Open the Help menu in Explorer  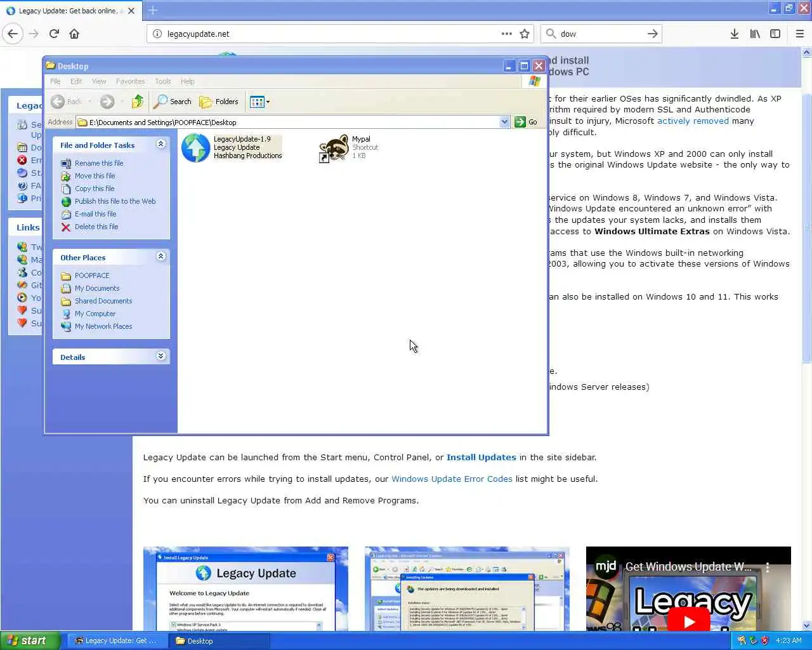(x=187, y=81)
